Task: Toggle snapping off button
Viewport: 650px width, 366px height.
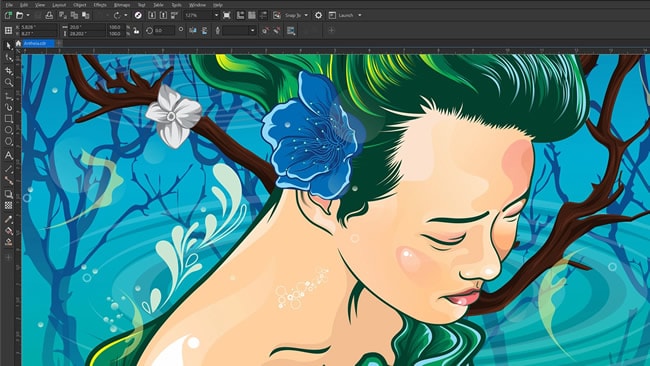Action: 276,15
